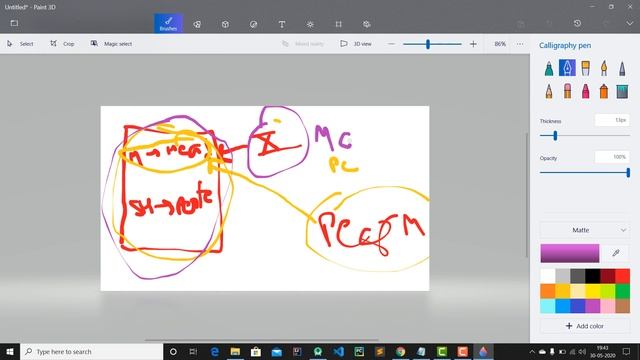Image resolution: width=640 pixels, height=360 pixels.
Task: Click the current purple color swatch
Action: click(570, 253)
